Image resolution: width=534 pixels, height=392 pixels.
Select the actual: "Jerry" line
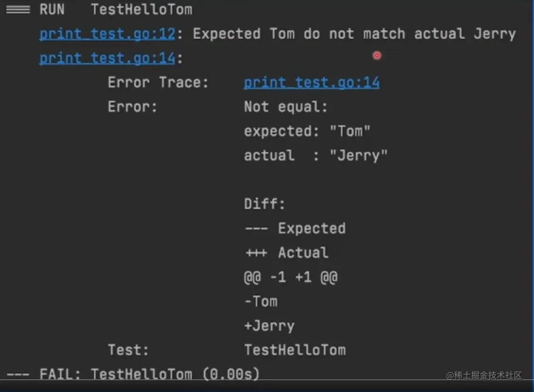(x=315, y=156)
